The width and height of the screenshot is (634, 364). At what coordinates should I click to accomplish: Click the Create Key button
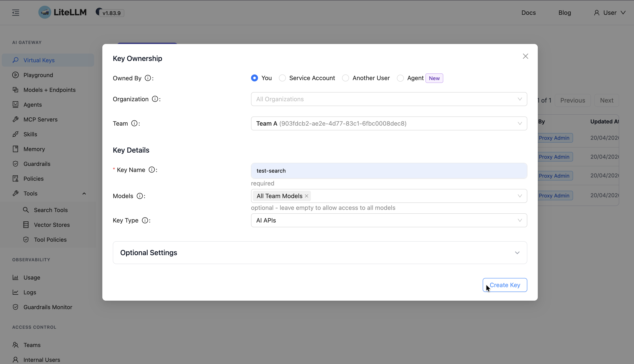[x=504, y=285]
